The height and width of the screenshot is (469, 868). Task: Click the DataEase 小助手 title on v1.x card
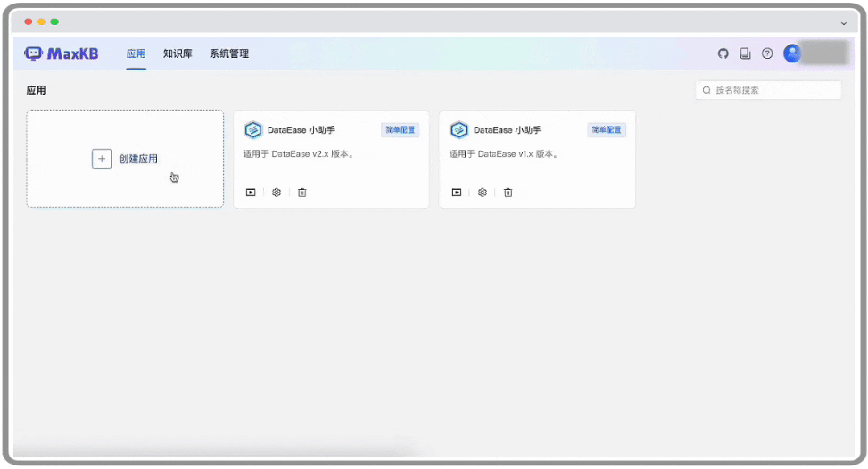coord(508,130)
